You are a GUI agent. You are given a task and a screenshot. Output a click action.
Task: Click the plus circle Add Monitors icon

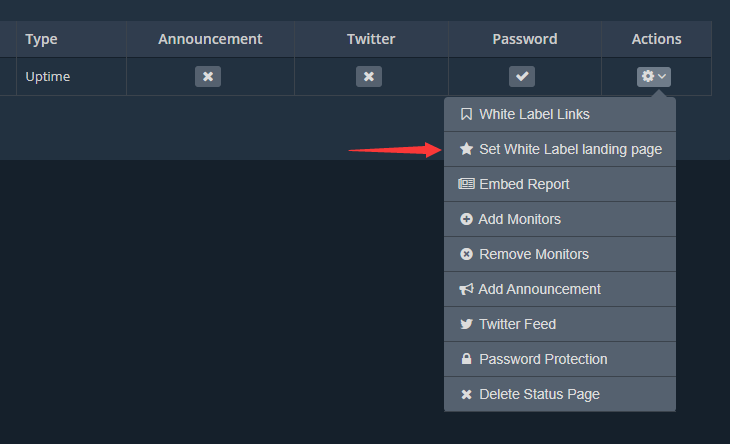point(466,219)
